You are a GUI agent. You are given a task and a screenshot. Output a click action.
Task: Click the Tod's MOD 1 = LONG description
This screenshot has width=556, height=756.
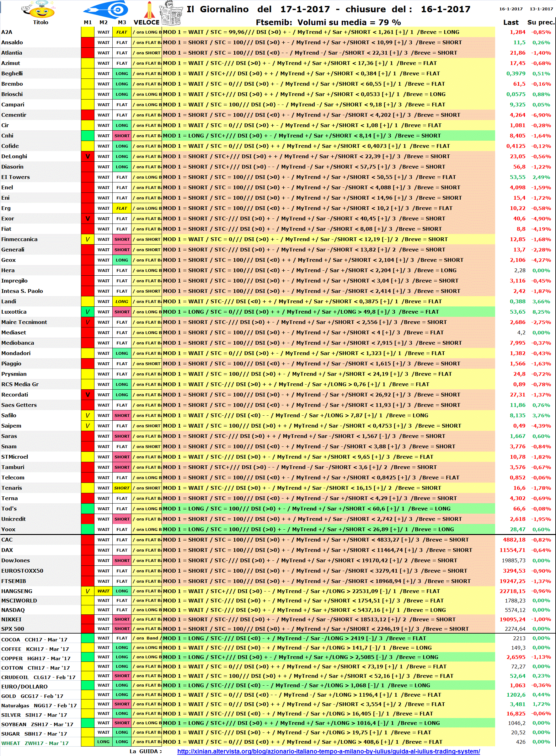pos(328,509)
